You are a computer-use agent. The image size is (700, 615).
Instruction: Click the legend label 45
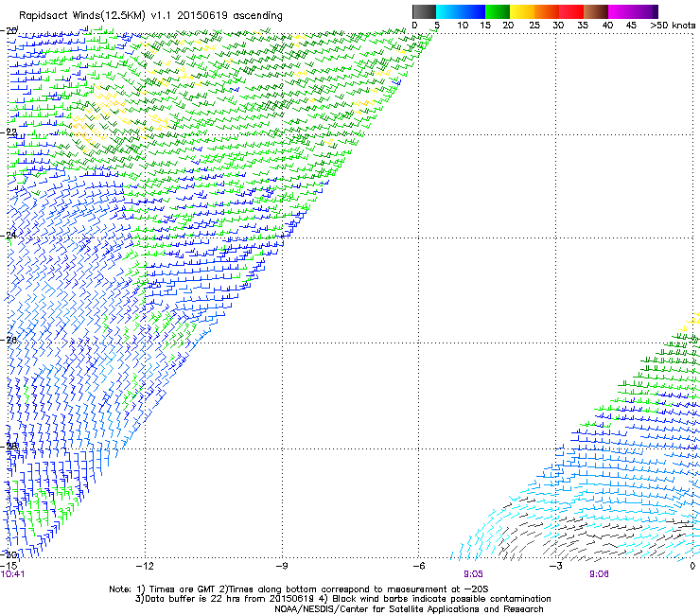coord(631,26)
